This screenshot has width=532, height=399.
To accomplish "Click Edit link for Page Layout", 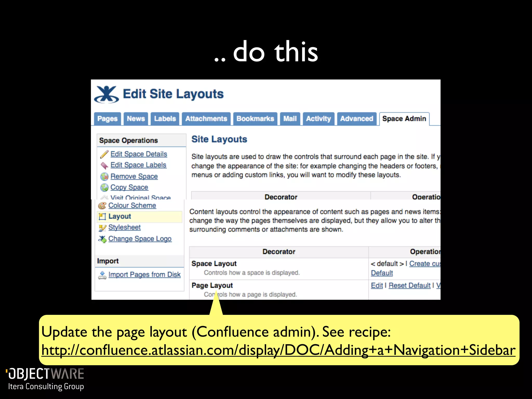I will tap(377, 285).
